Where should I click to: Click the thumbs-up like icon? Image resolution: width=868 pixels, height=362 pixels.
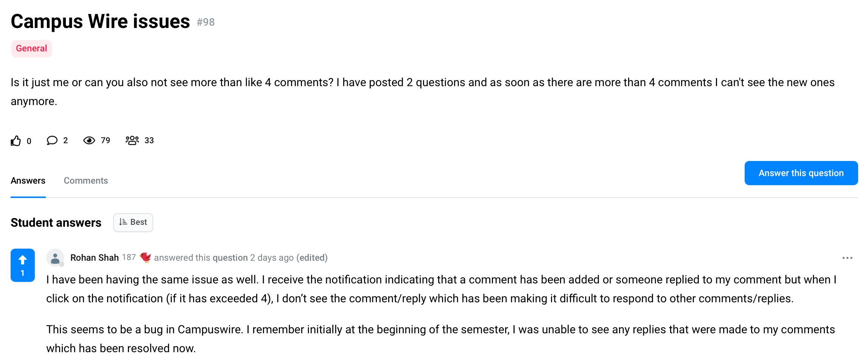click(x=16, y=141)
